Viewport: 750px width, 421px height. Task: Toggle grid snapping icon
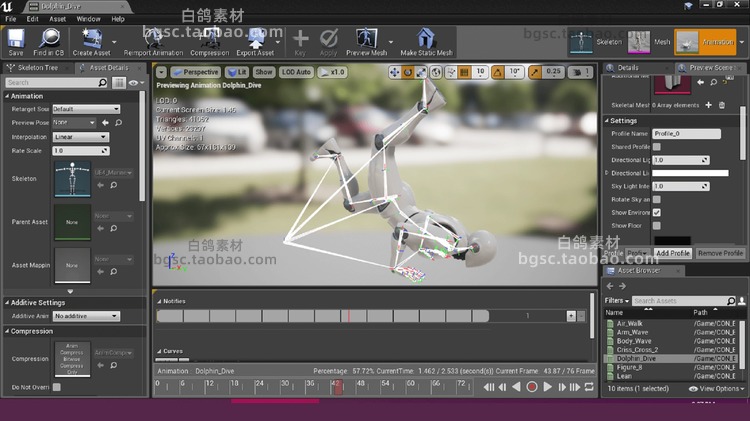pyautogui.click(x=464, y=72)
